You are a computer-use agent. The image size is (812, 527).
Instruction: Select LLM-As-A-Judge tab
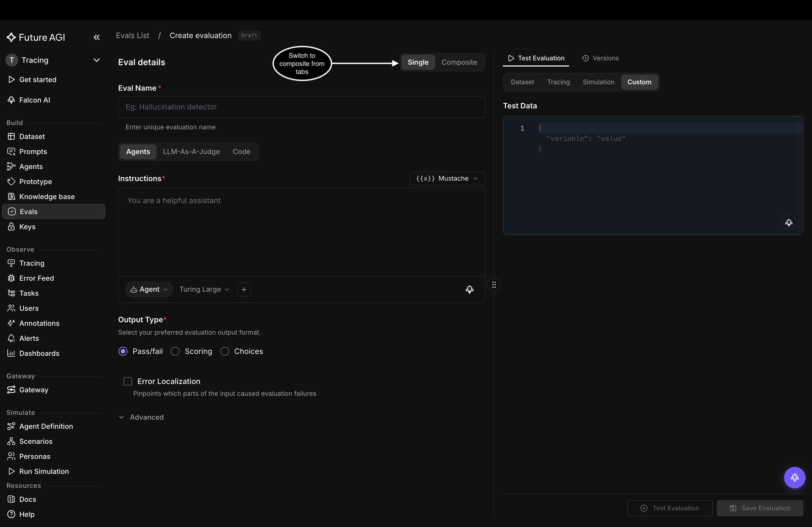click(x=191, y=151)
